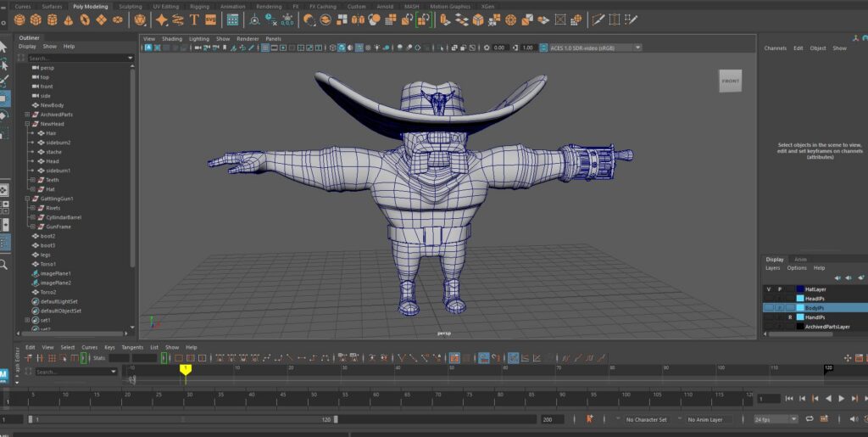Switch to the Anim layer tab

click(800, 259)
